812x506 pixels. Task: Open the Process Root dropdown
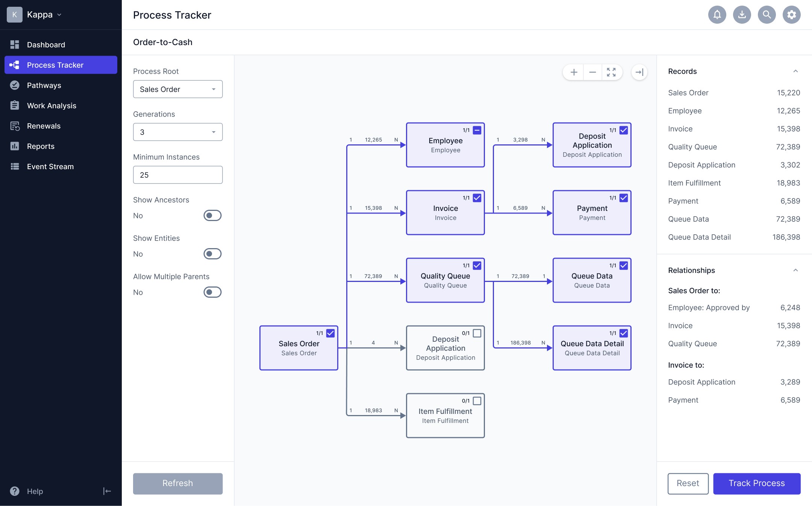(177, 89)
